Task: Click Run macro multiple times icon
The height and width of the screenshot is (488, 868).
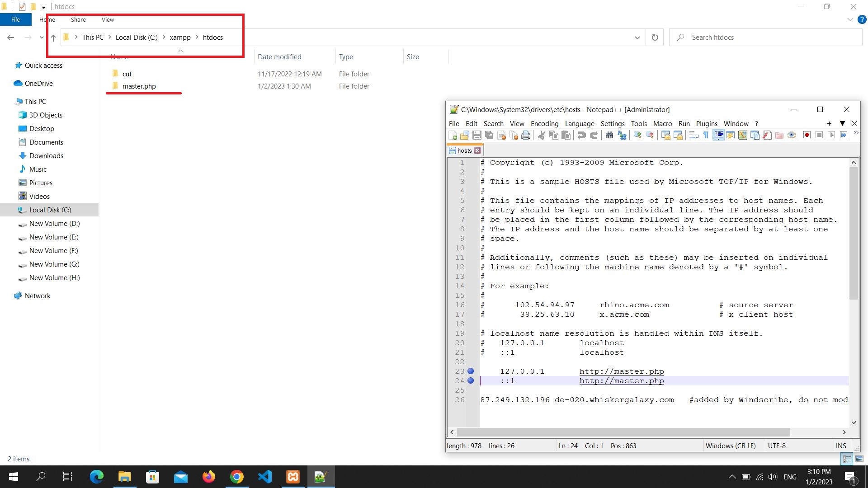Action: pos(844,135)
